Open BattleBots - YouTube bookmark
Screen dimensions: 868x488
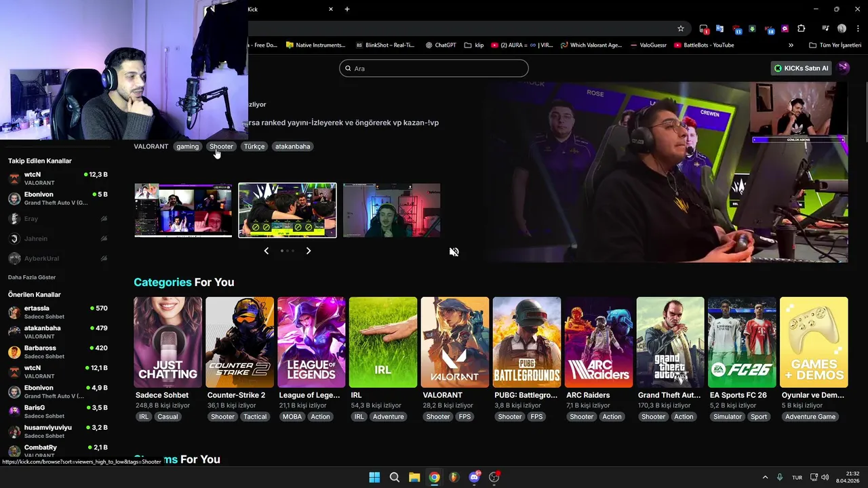pyautogui.click(x=704, y=45)
